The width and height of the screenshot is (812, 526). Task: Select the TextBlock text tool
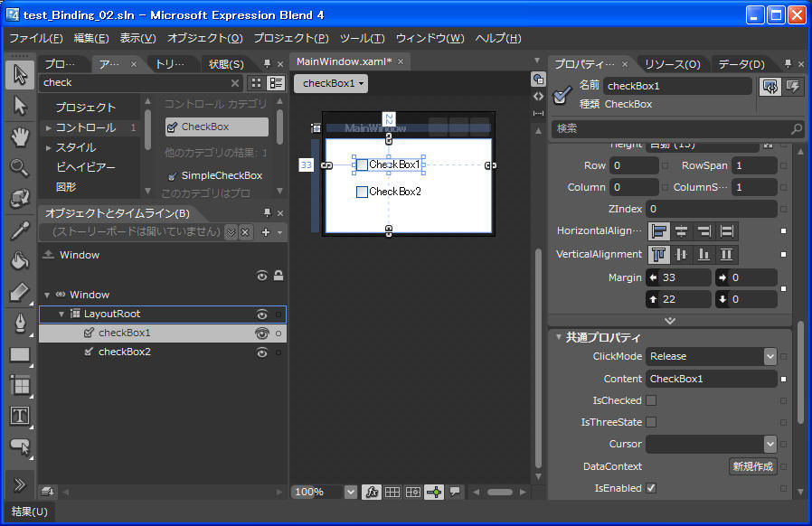coord(19,416)
